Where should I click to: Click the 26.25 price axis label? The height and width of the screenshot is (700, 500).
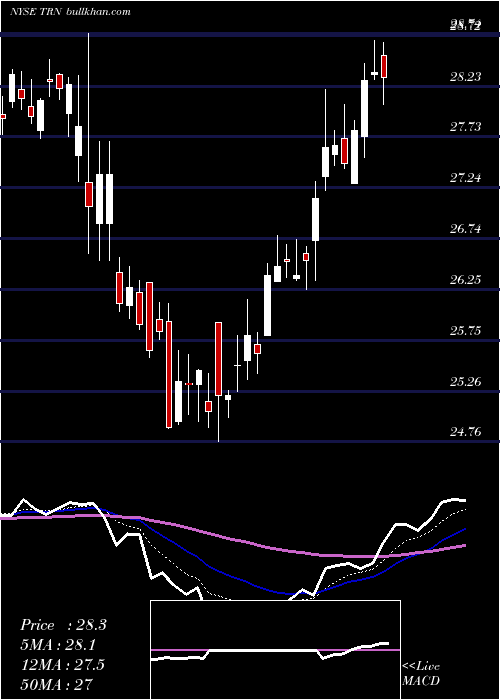tap(466, 280)
